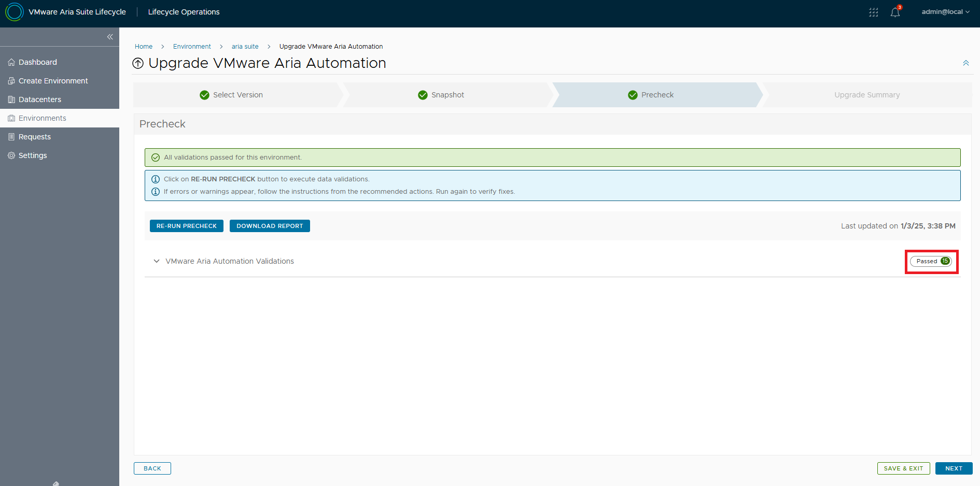Click the green check icon on the Select Version step
Image resolution: width=980 pixels, height=486 pixels.
tap(204, 95)
